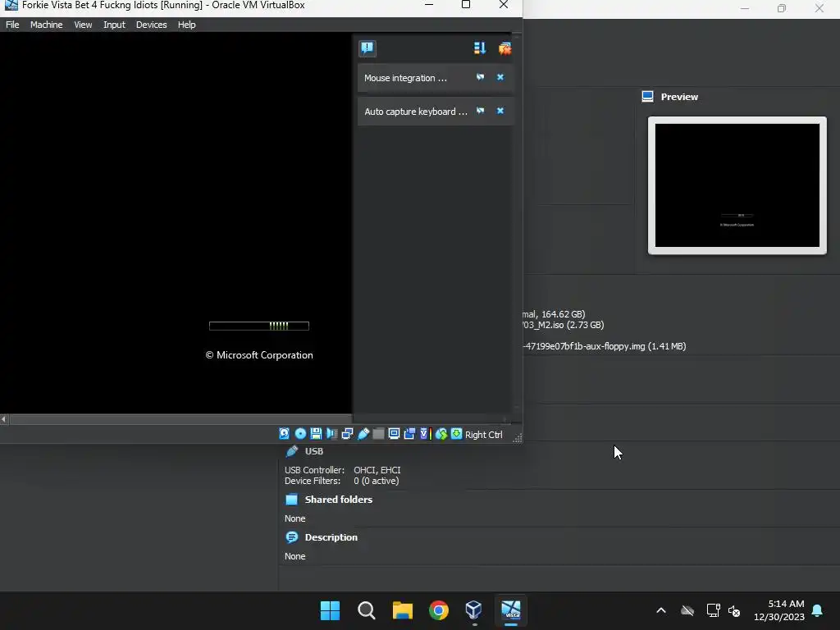Click the USB devices status icon
The image size is (840, 630).
(363, 434)
